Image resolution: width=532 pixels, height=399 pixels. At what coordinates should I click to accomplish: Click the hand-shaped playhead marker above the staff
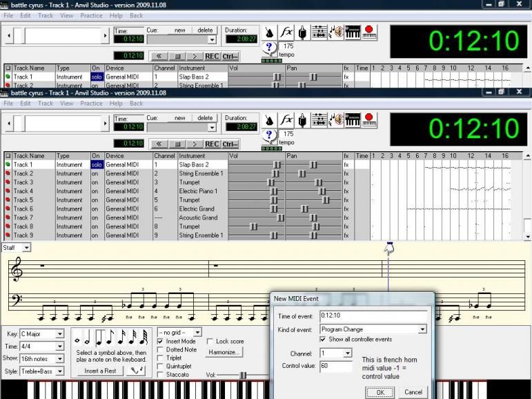click(x=389, y=249)
